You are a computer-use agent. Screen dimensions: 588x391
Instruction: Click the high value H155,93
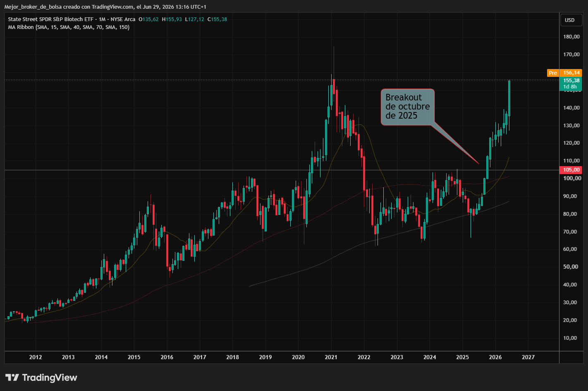[172, 19]
